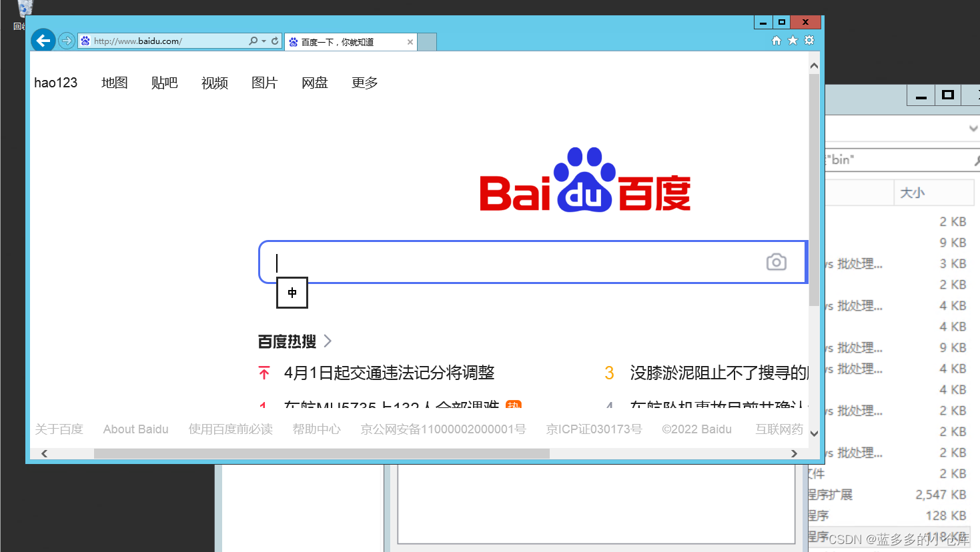Maximize the background Explorer window

[x=948, y=95]
